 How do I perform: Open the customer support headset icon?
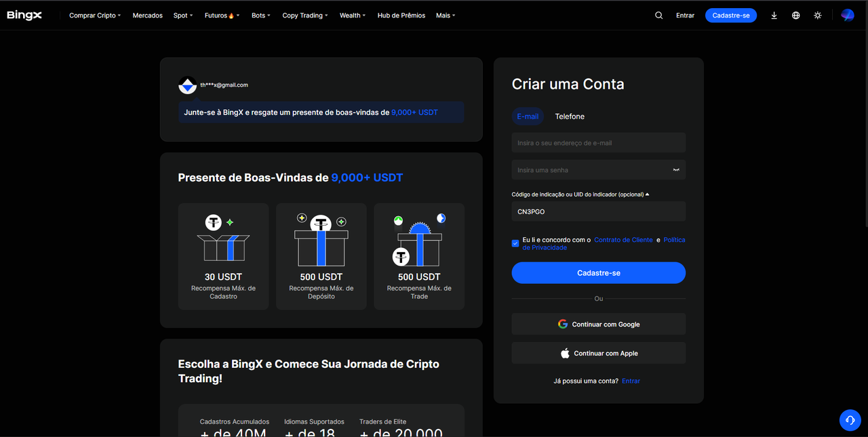(850, 420)
